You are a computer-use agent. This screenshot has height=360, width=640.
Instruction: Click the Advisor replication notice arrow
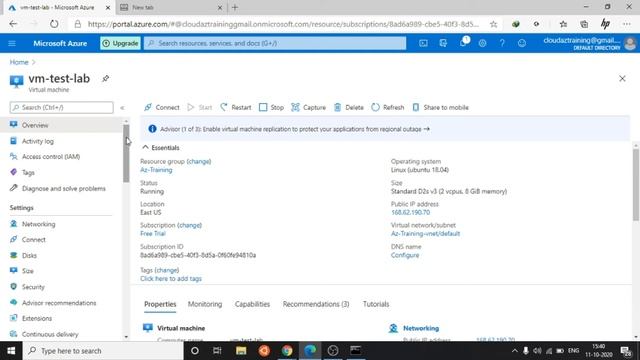[427, 129]
